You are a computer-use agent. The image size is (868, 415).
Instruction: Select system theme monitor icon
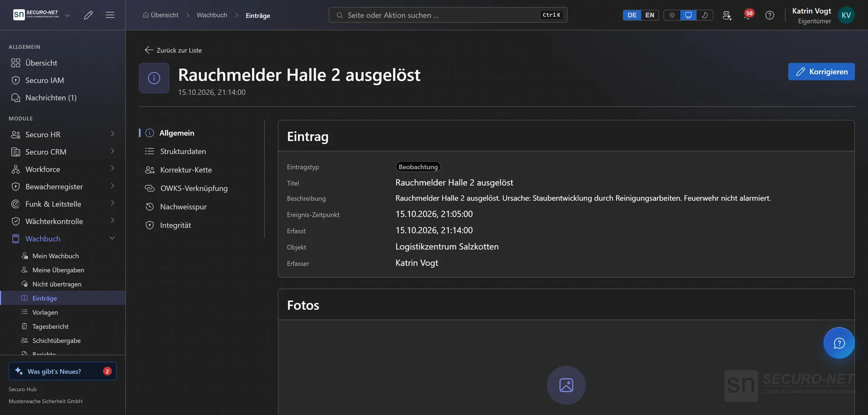click(688, 15)
